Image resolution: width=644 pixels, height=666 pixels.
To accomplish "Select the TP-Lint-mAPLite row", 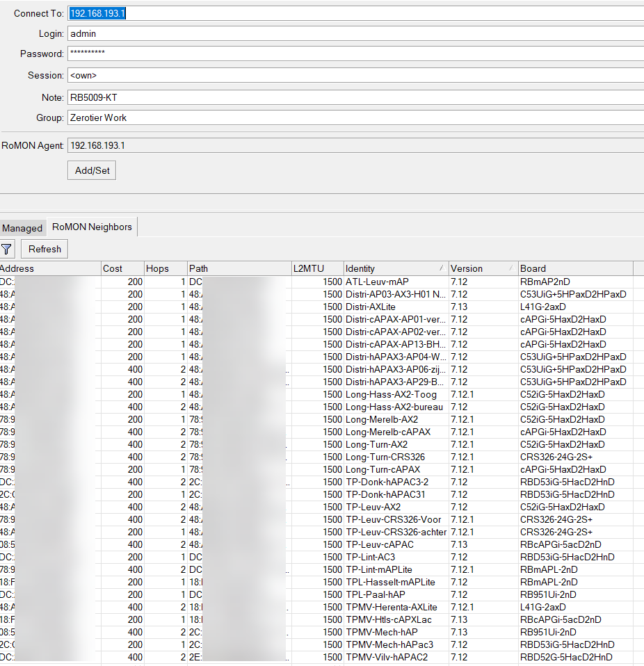I will pyautogui.click(x=322, y=569).
